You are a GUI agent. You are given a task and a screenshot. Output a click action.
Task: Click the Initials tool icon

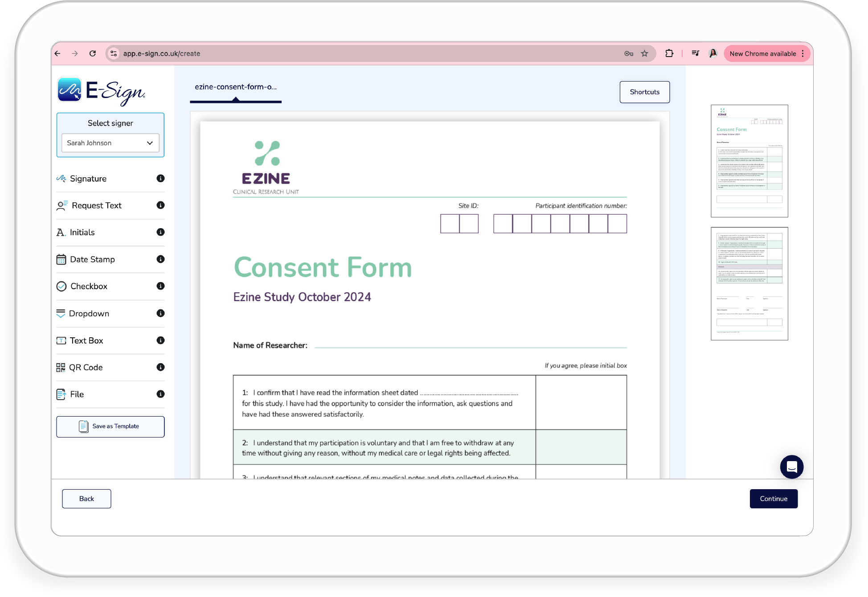tap(61, 232)
